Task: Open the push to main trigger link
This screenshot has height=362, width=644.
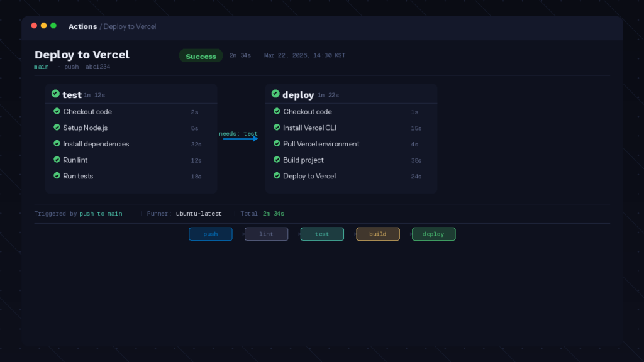Action: coord(99,213)
